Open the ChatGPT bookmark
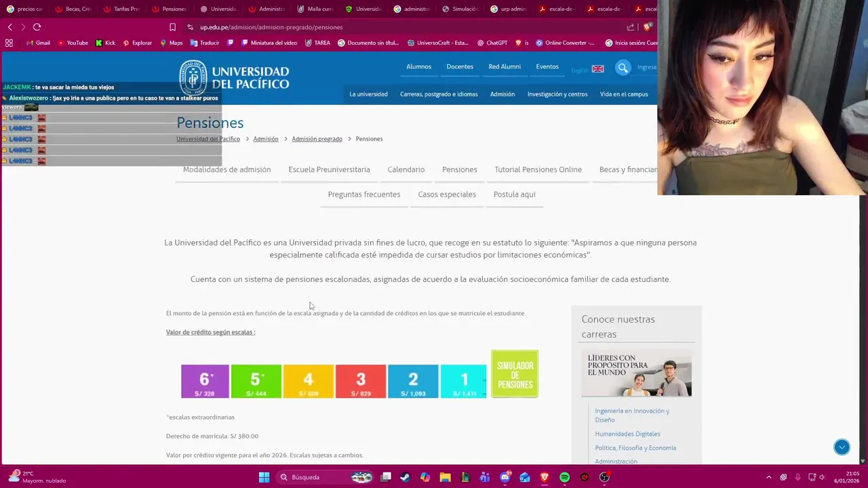This screenshot has width=868, height=488. tap(492, 43)
